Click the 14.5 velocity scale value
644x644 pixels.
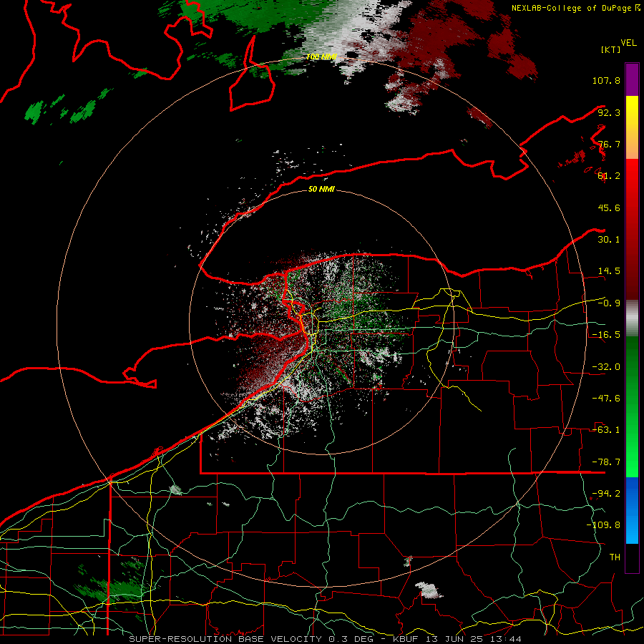click(x=609, y=271)
